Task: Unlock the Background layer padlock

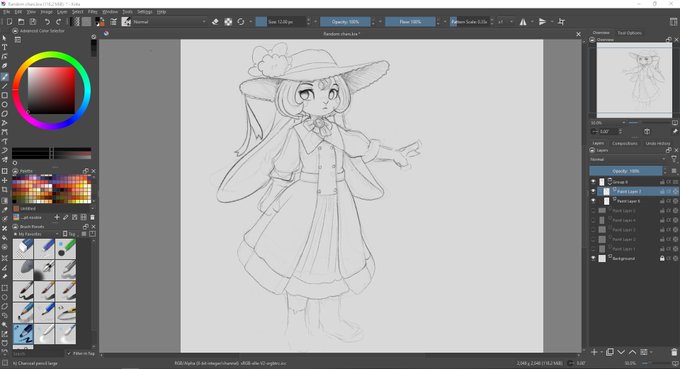Action: point(662,258)
